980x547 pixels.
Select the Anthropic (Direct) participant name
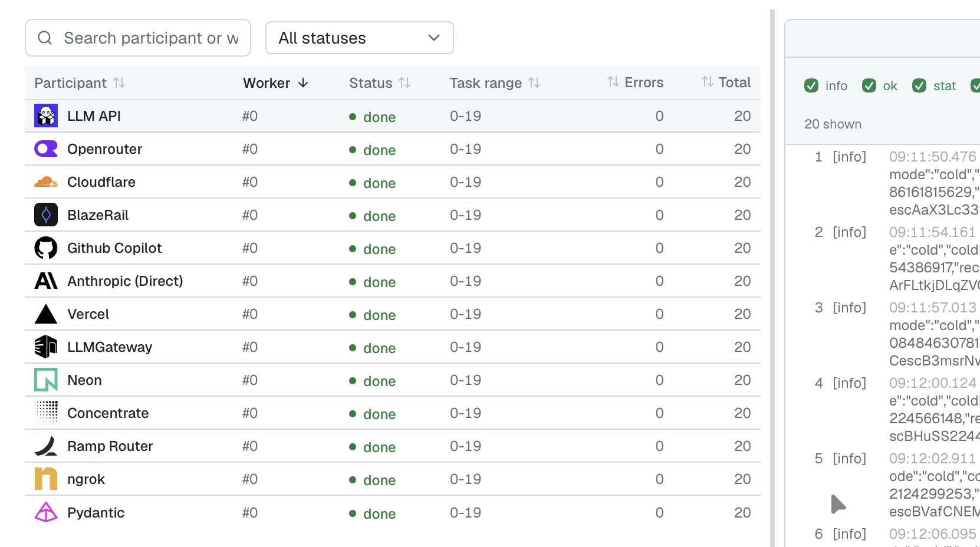click(x=125, y=281)
